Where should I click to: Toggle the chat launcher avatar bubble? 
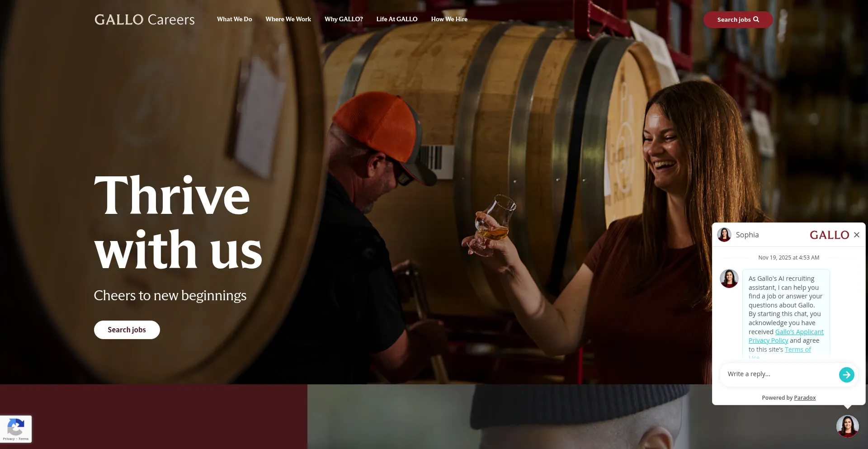847,426
